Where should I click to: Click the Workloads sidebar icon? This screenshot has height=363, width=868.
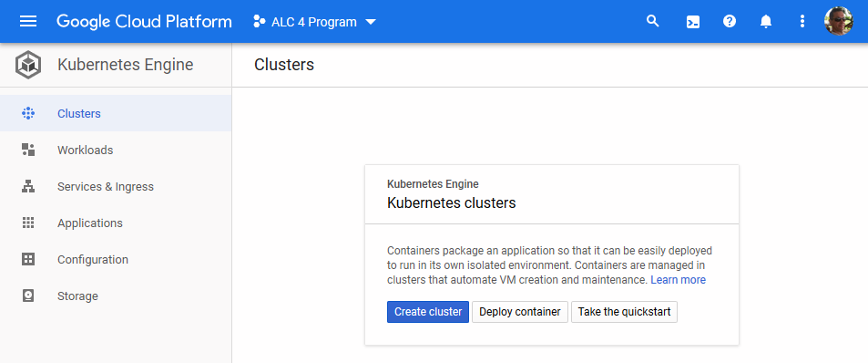point(28,150)
